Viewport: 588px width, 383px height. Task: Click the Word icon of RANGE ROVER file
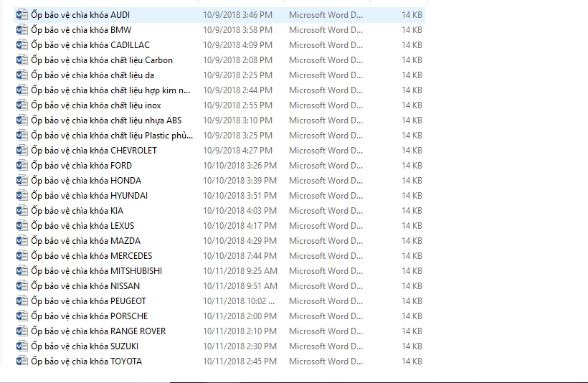pyautogui.click(x=22, y=331)
